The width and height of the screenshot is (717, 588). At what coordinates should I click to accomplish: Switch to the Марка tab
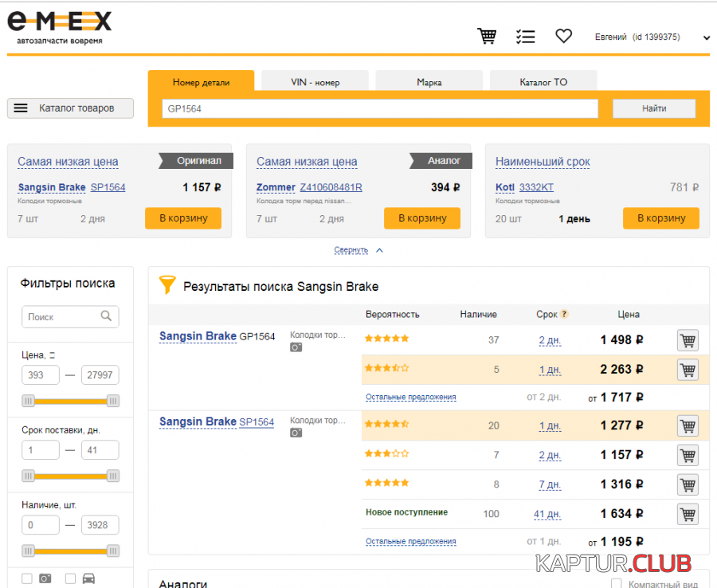click(x=429, y=82)
